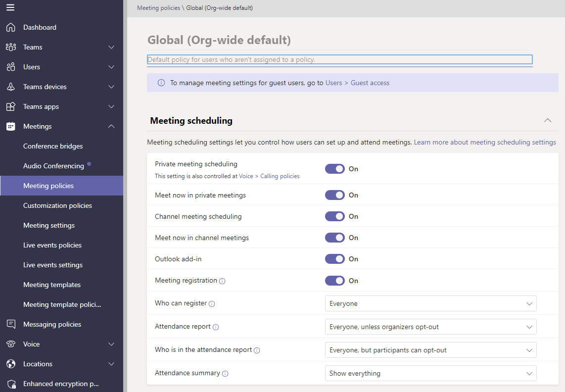This screenshot has width=565, height=392.
Task: Click info icon next to Meeting registration
Action: (x=222, y=281)
